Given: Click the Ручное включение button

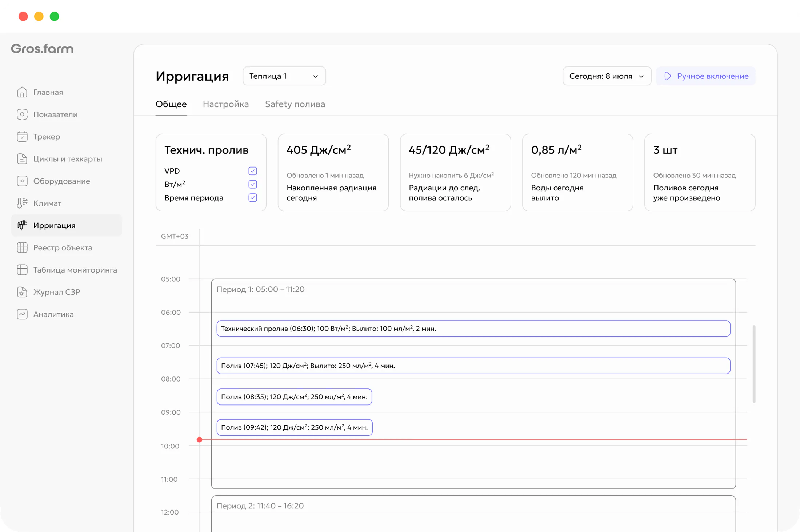Looking at the screenshot, I should tap(706, 76).
